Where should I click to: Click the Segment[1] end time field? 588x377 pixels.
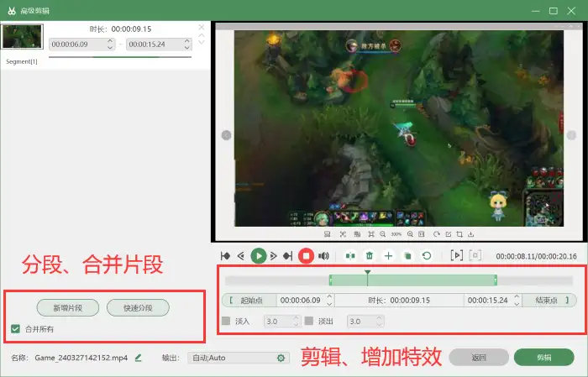coord(159,45)
